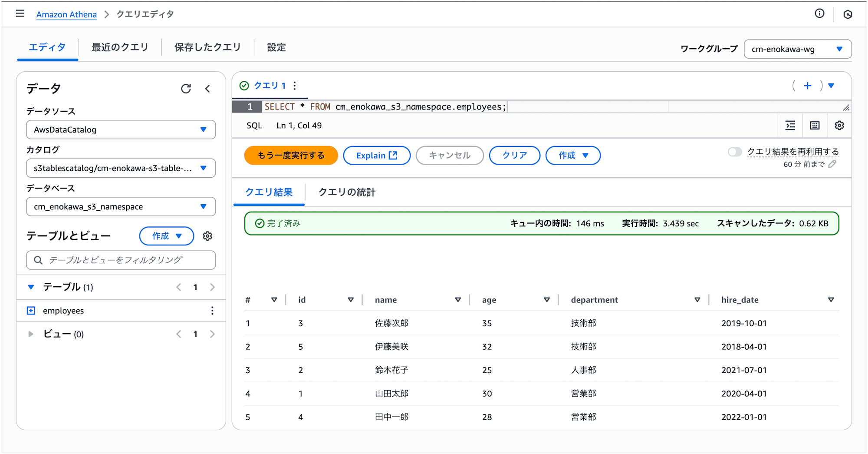Screen dimensions: 868x454
Task: Open the query tabs dropdown arrow
Action: [831, 86]
